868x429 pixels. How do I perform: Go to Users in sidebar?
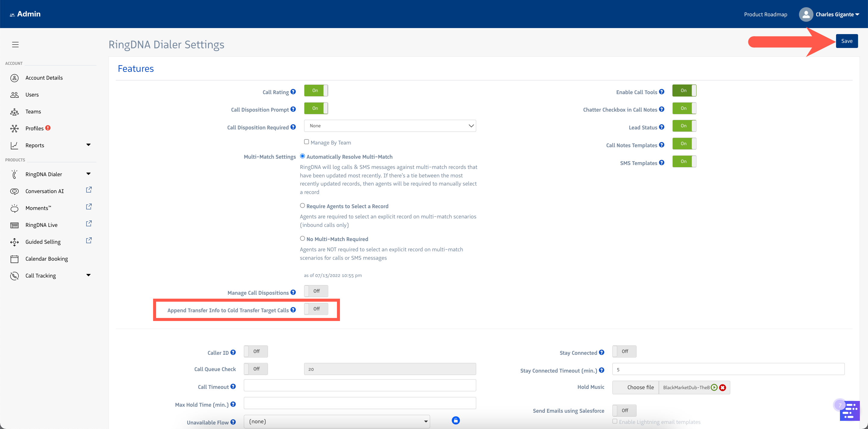tap(32, 95)
